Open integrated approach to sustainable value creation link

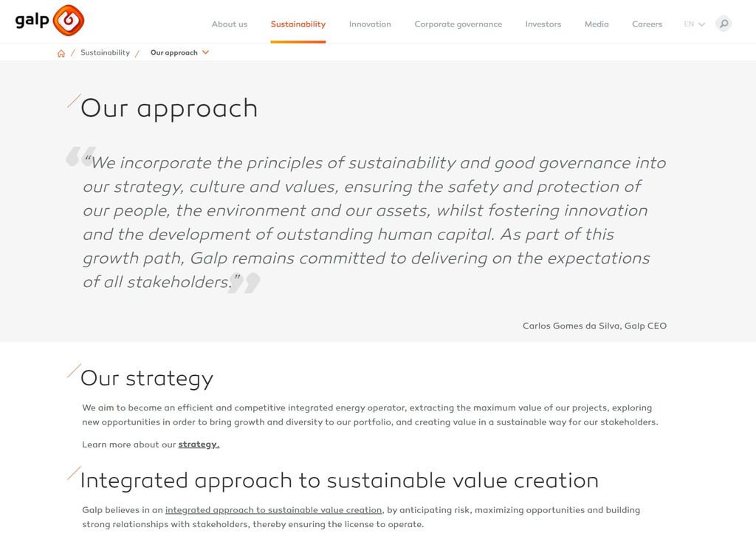tap(273, 510)
